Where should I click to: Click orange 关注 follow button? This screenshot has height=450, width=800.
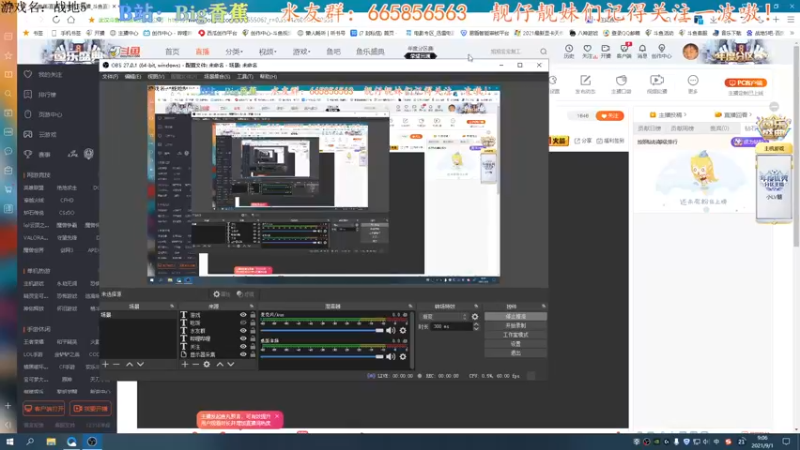pyautogui.click(x=610, y=116)
